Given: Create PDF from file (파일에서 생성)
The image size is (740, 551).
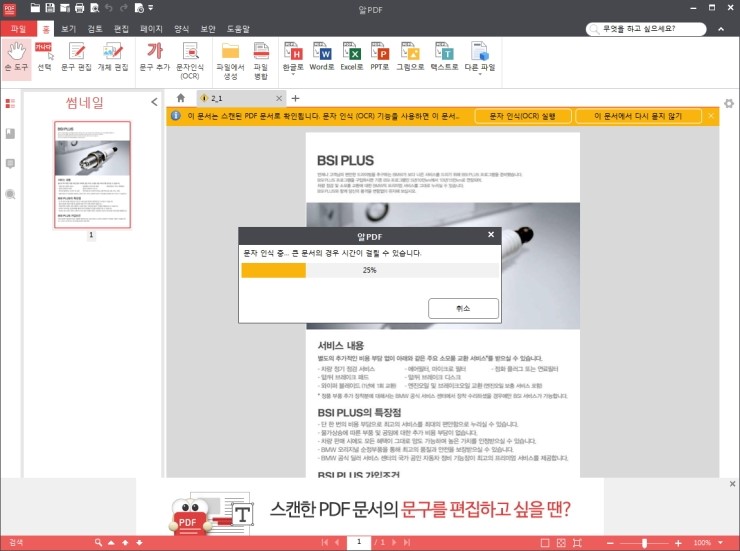Looking at the screenshot, I should 230,60.
